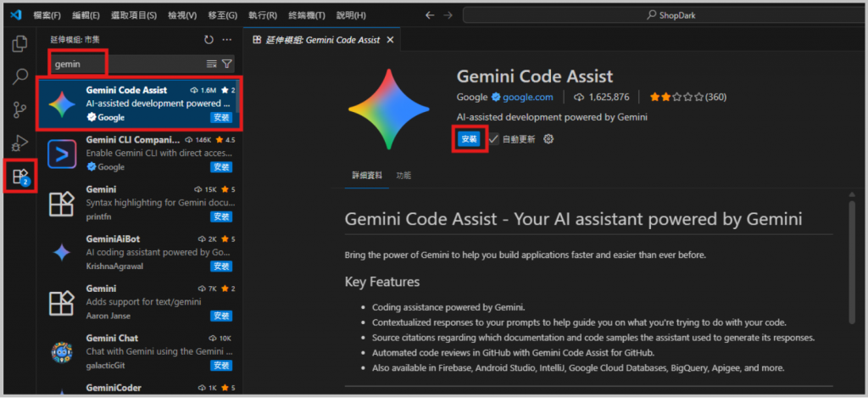
Task: Open the Run and Debug view
Action: click(20, 143)
